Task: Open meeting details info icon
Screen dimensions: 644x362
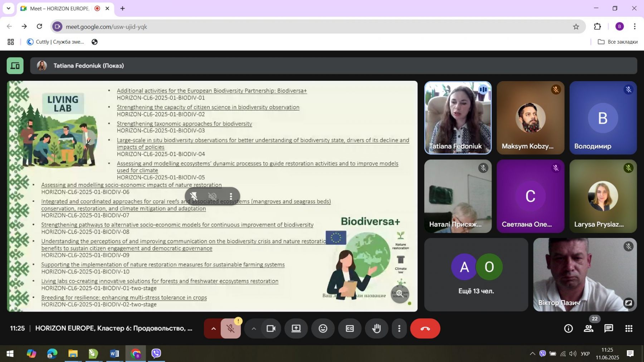Action: [568, 328]
